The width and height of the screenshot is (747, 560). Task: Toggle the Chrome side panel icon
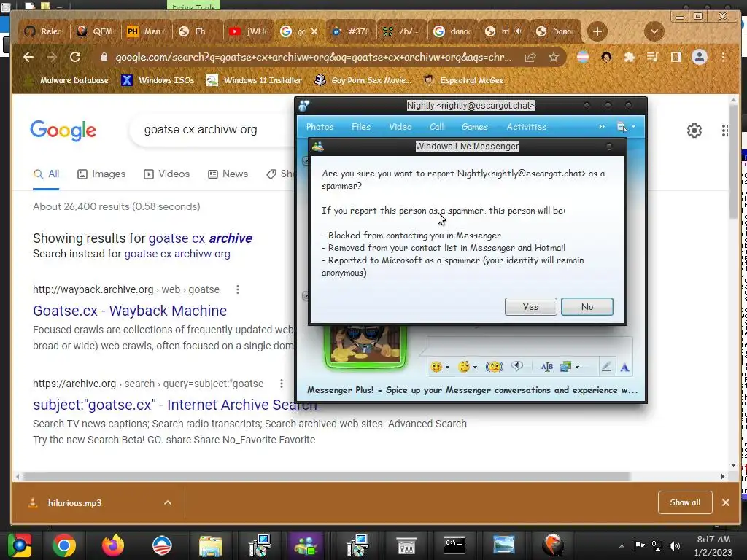[676, 57]
